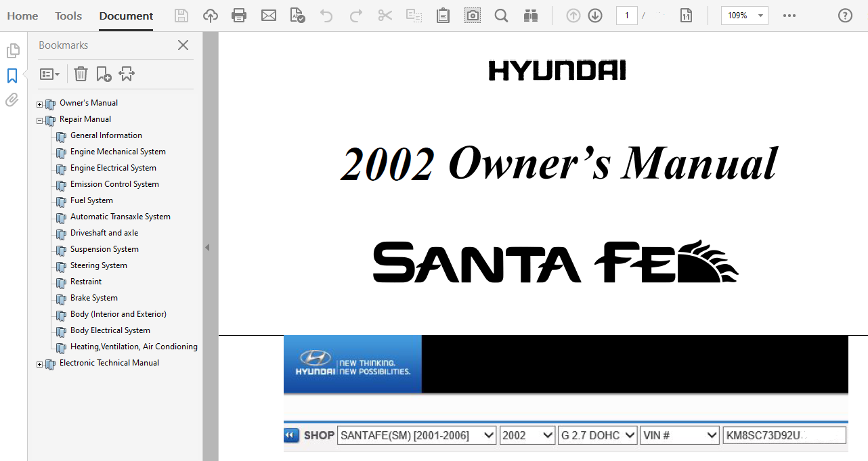Open Brake System bookmark
The image size is (868, 461).
click(x=93, y=298)
